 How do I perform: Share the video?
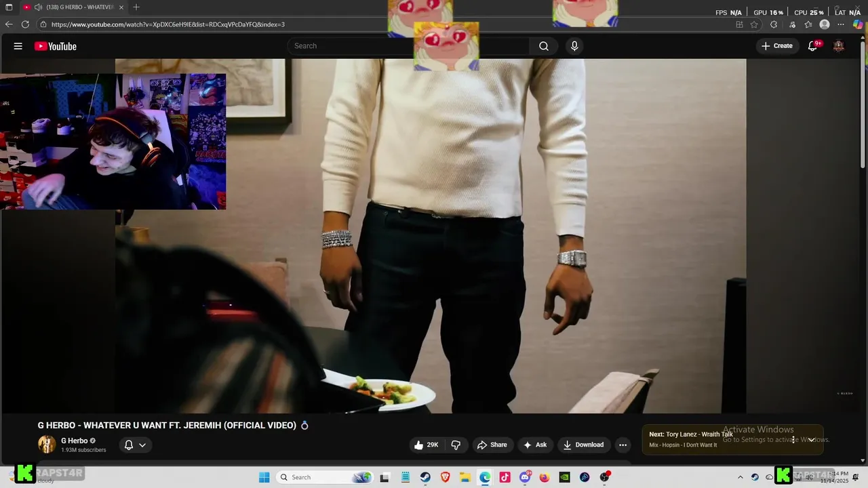click(x=492, y=445)
